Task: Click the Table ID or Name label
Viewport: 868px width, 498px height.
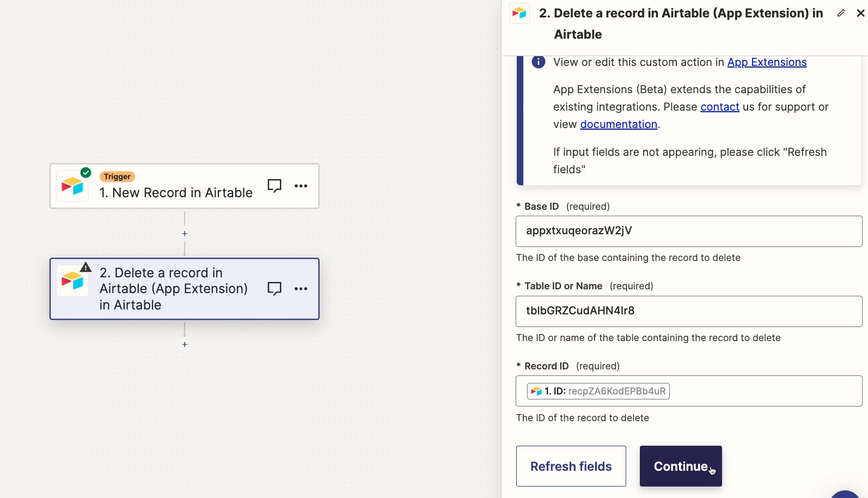Action: click(x=585, y=286)
